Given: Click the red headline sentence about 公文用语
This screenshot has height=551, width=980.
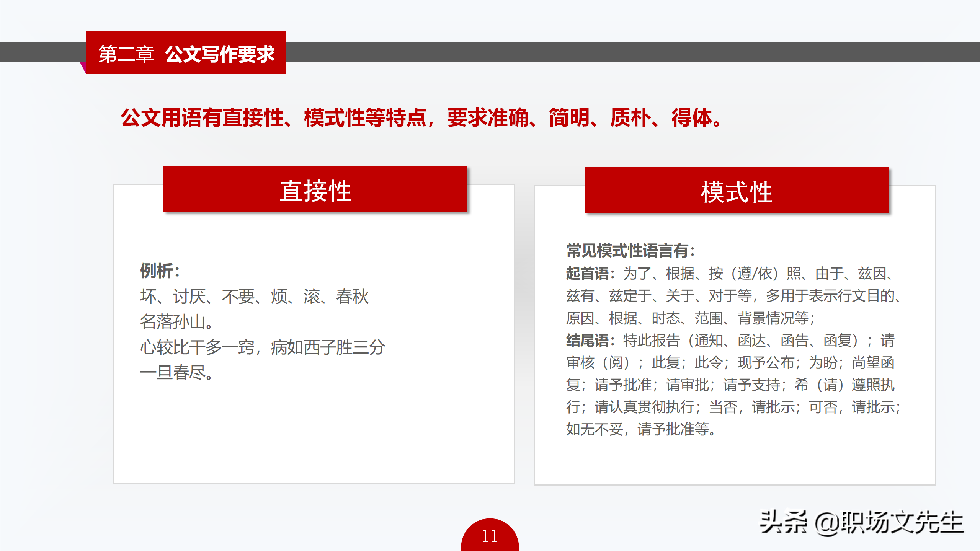Looking at the screenshot, I should pos(421,117).
